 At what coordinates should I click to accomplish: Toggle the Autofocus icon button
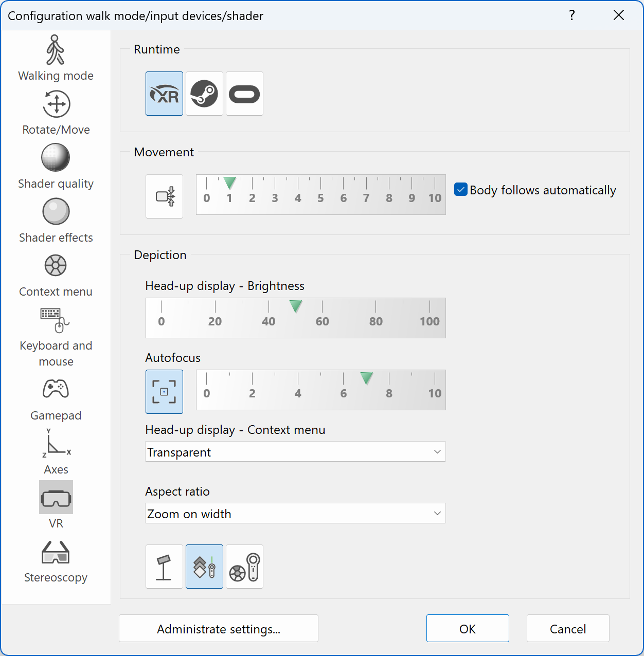point(164,392)
